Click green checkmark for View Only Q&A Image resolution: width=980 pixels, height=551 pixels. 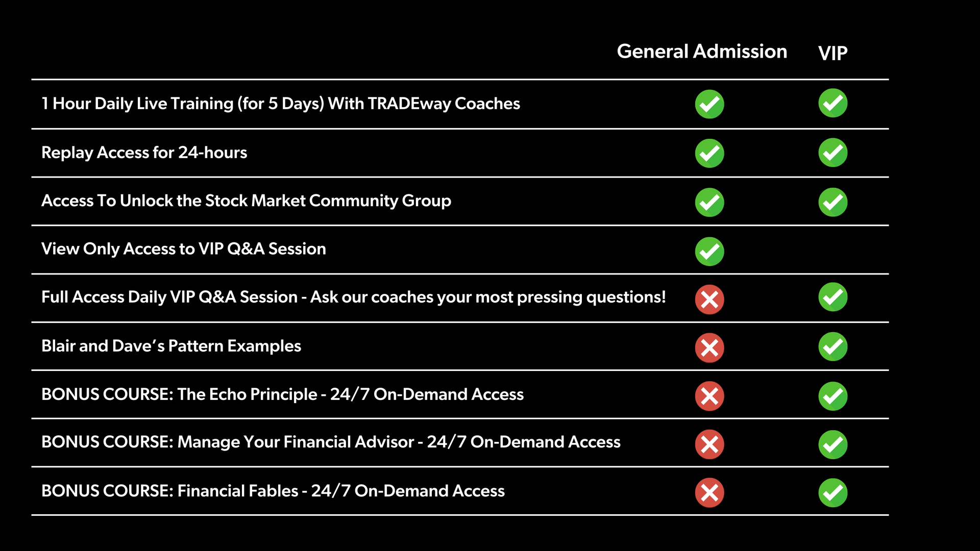pos(709,252)
